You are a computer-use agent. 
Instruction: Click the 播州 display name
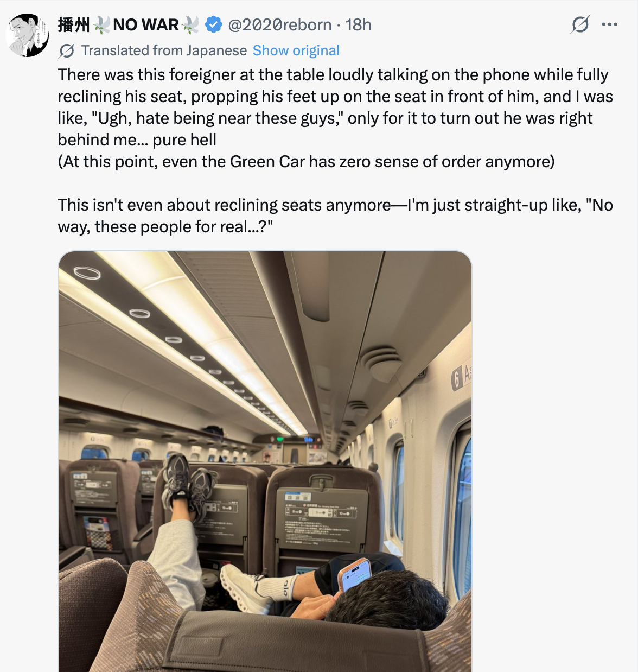(x=74, y=24)
